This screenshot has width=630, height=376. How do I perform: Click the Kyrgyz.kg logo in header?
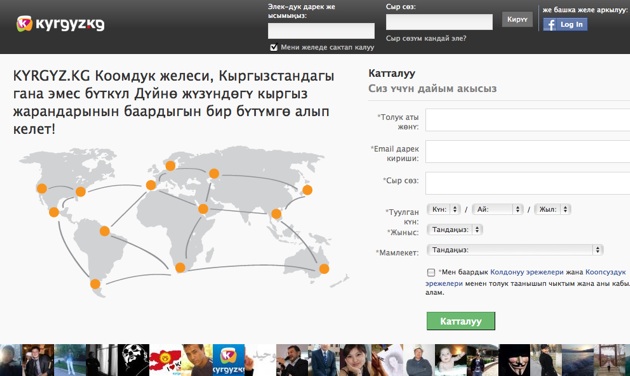tap(60, 24)
